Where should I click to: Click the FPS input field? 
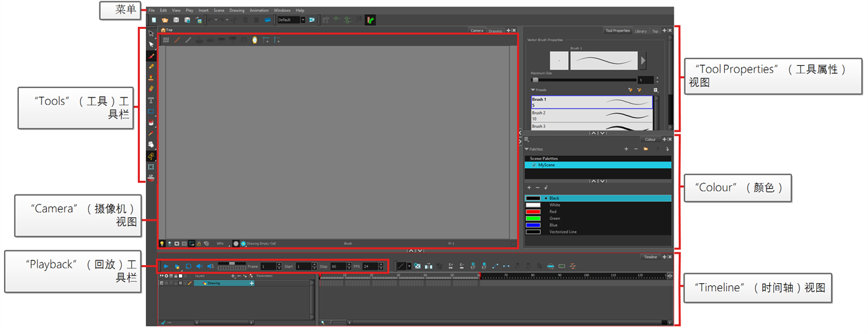pyautogui.click(x=370, y=266)
